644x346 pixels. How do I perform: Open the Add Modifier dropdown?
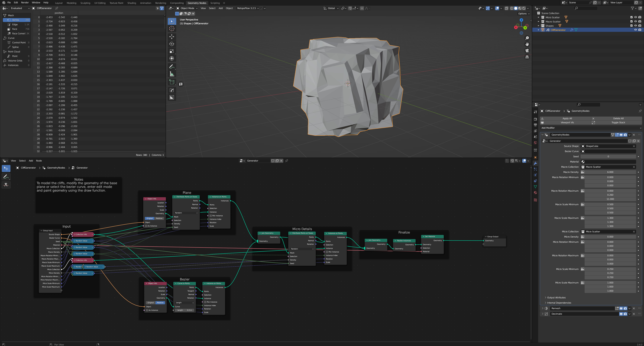pyautogui.click(x=591, y=128)
